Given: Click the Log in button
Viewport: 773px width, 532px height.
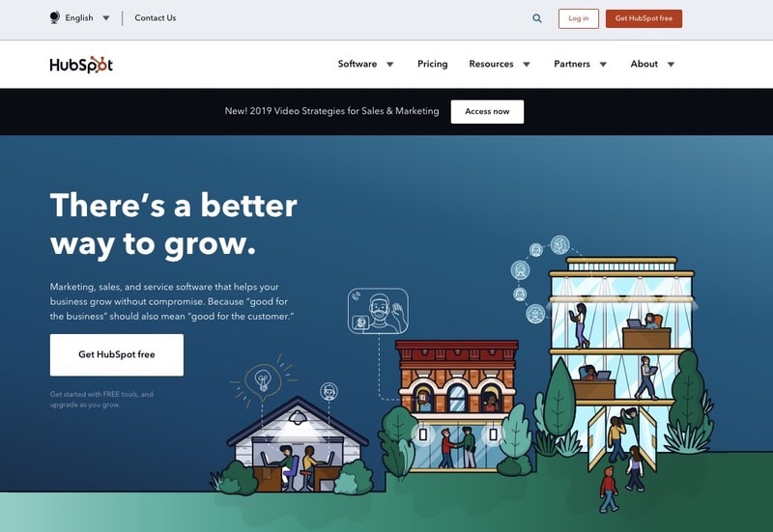Looking at the screenshot, I should tap(578, 18).
